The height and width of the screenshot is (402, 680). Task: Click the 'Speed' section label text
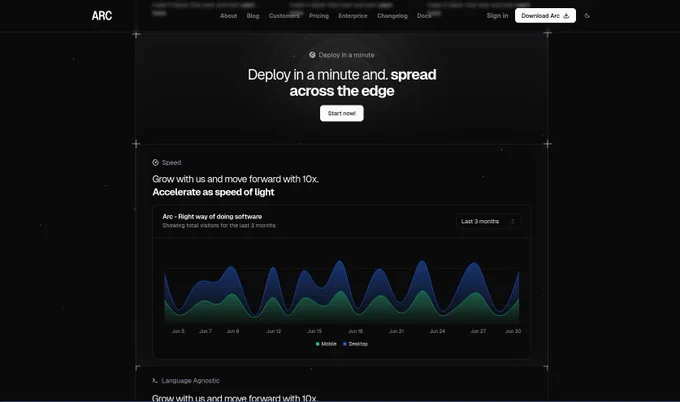point(172,163)
